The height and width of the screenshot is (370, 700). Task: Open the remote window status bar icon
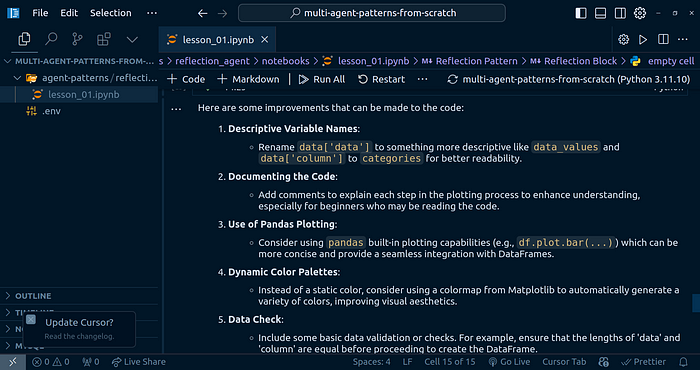(13, 362)
